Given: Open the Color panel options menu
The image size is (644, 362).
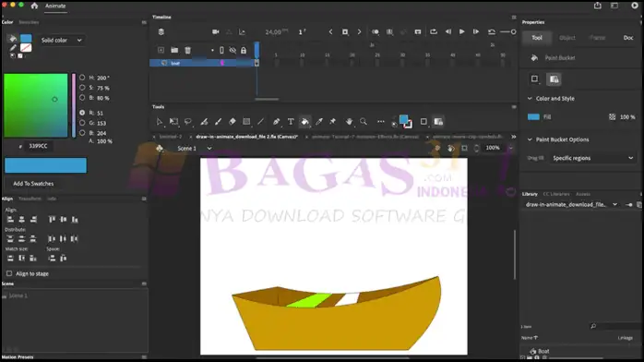Looking at the screenshot, I should [144, 22].
